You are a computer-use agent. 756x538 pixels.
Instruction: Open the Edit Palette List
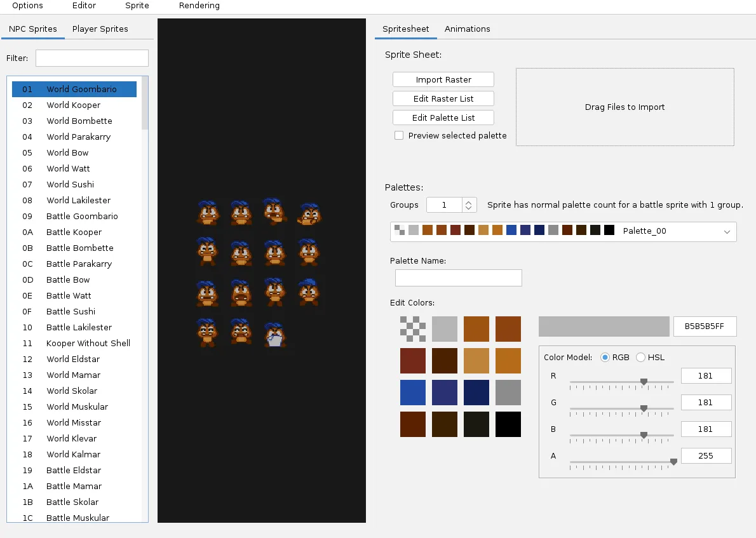point(443,118)
